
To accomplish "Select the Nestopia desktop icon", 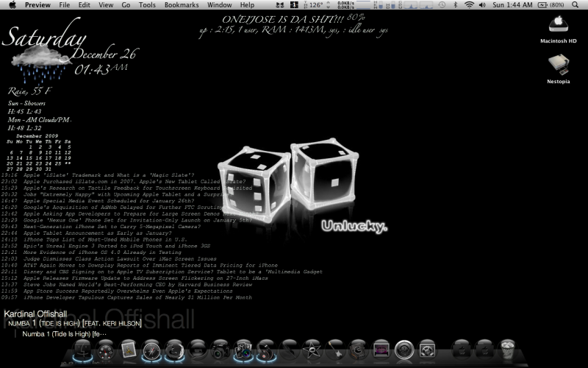I will 559,69.
